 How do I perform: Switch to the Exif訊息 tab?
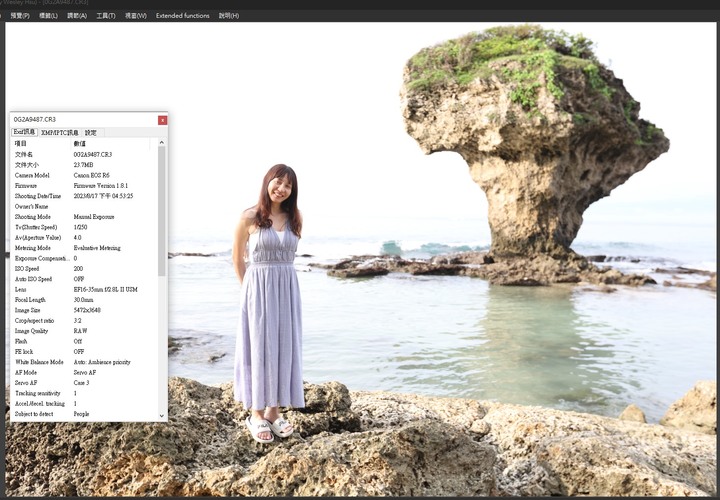[24, 132]
